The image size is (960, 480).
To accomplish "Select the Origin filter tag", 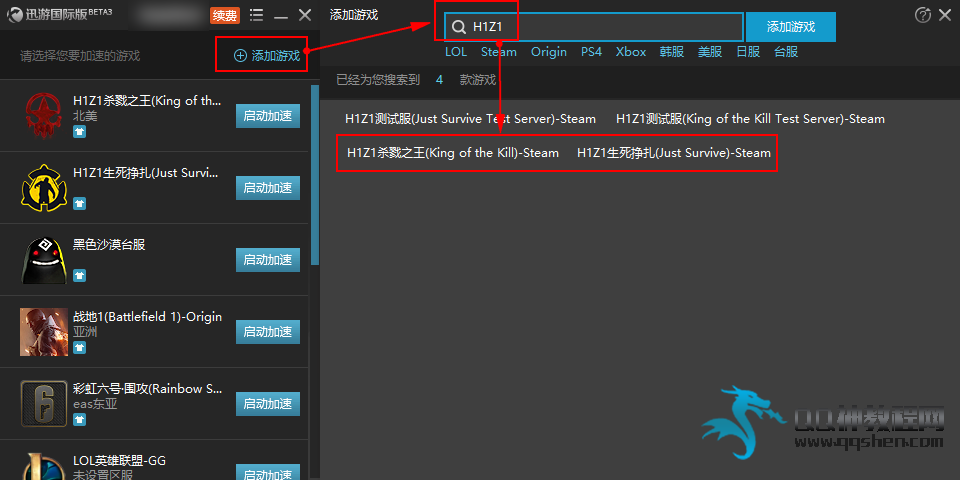I will coord(549,52).
